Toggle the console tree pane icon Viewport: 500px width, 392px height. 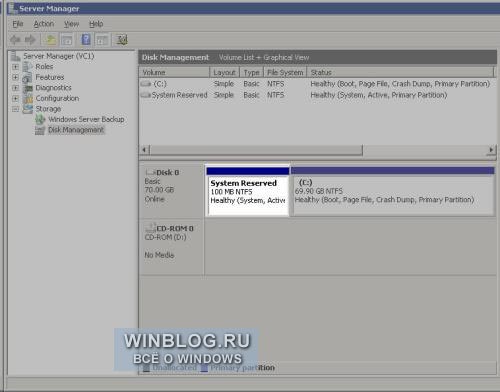point(67,40)
